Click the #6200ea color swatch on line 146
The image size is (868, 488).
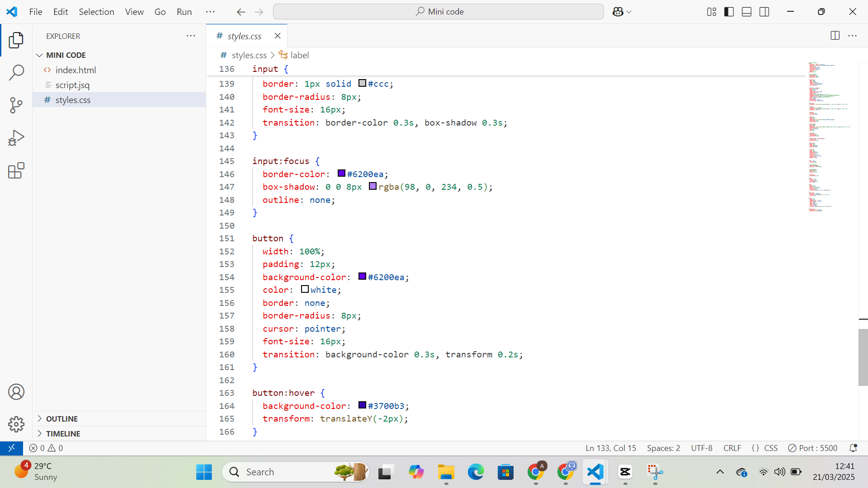pyautogui.click(x=341, y=173)
